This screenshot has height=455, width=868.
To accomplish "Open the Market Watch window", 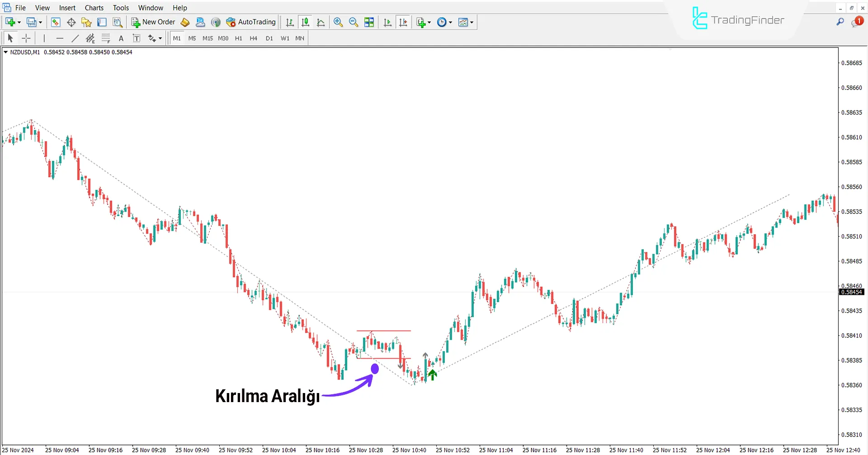I will [x=56, y=22].
